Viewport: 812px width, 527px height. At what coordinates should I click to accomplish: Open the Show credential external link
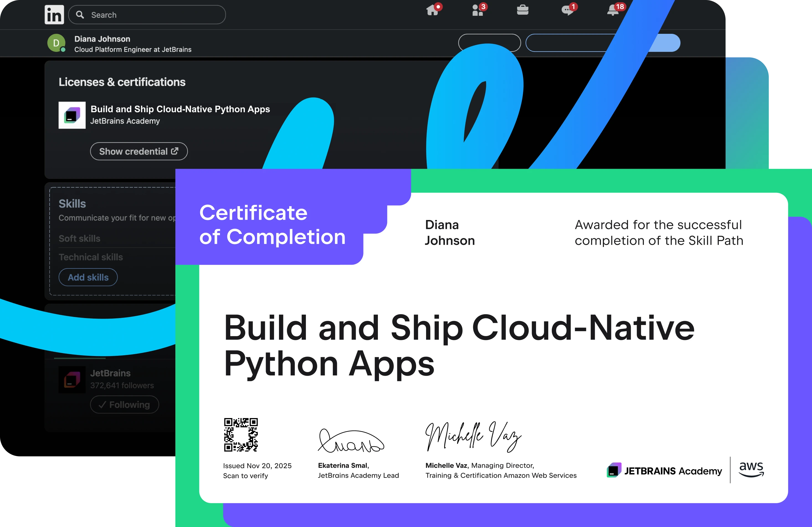[x=139, y=151]
